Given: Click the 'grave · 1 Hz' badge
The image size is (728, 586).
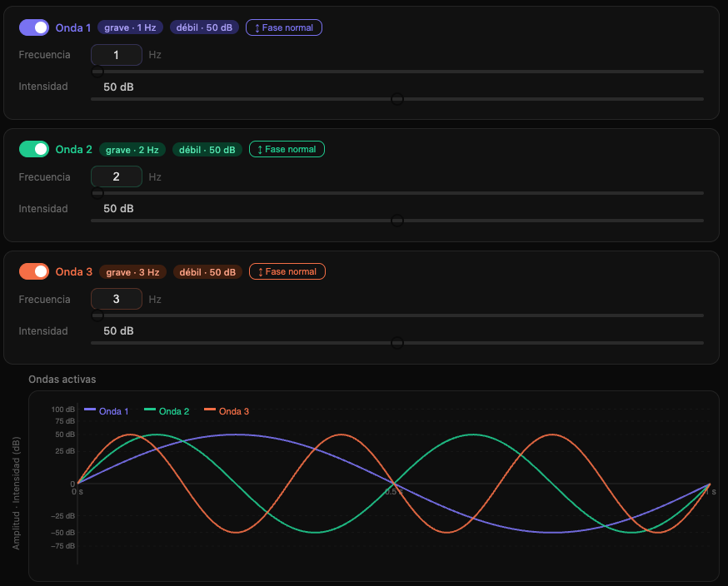Looking at the screenshot, I should 131,27.
